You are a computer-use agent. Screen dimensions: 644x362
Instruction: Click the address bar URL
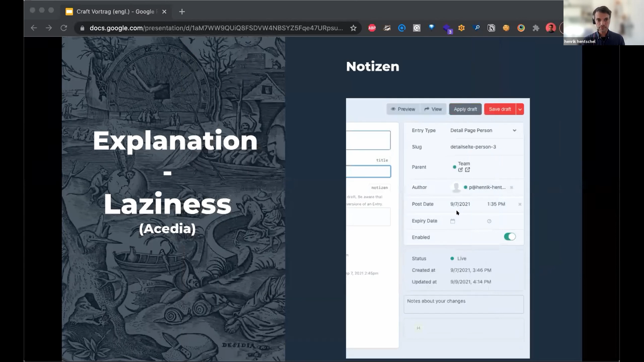click(x=216, y=28)
